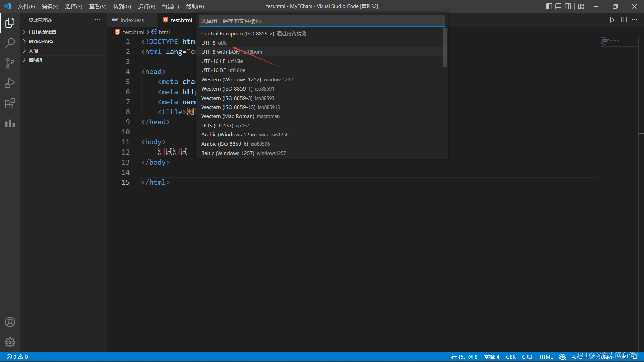Image resolution: width=644 pixels, height=362 pixels.
Task: Open the 转到(G) menu
Action: pyautogui.click(x=122, y=6)
